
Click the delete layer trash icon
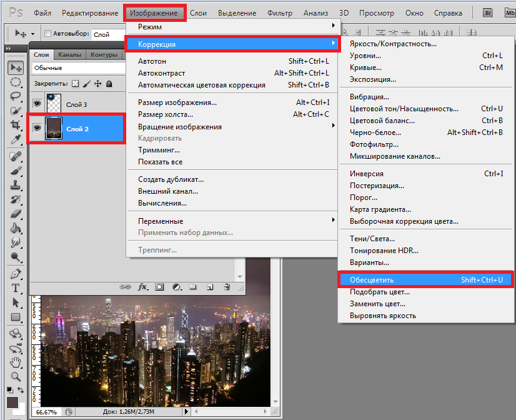[227, 287]
